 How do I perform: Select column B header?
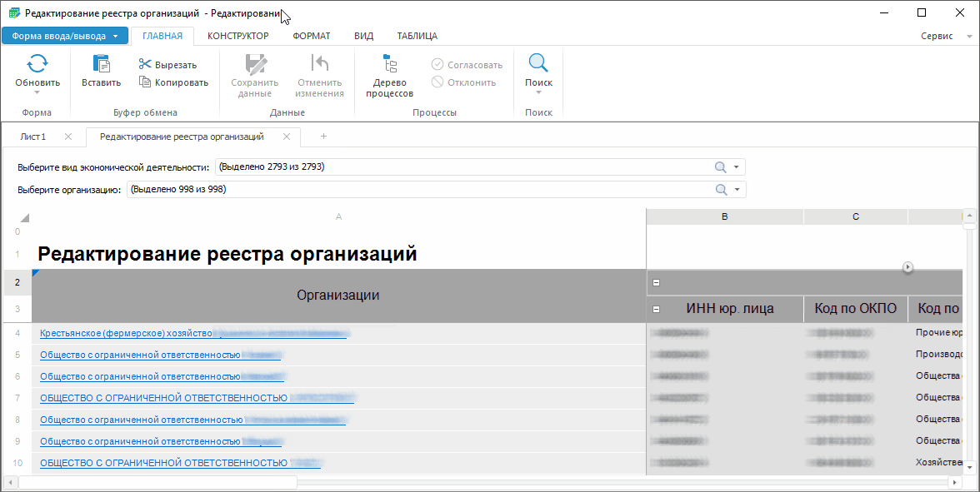pos(724,216)
